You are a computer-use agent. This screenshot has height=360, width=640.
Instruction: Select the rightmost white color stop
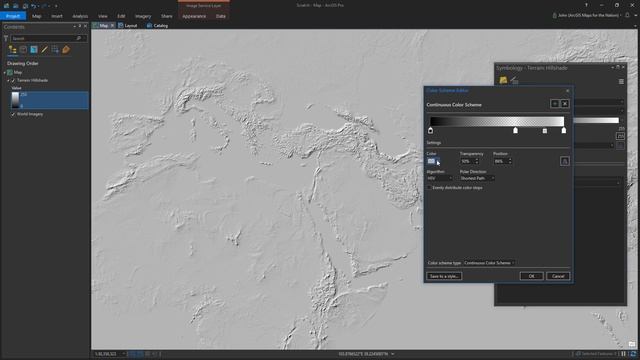[x=564, y=130]
